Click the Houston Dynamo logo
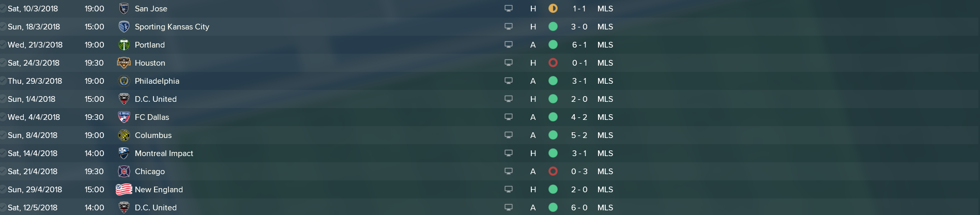 coord(124,63)
